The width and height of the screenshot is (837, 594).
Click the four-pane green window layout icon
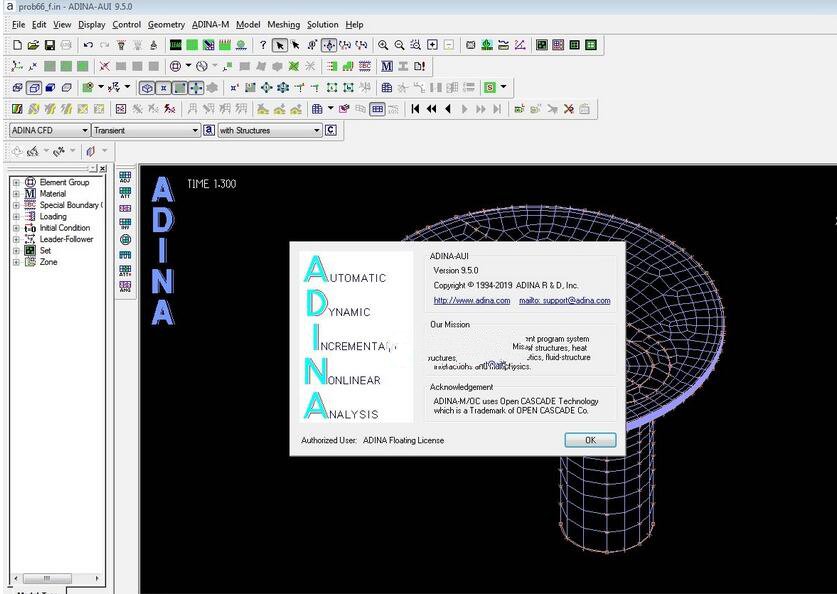[x=591, y=45]
